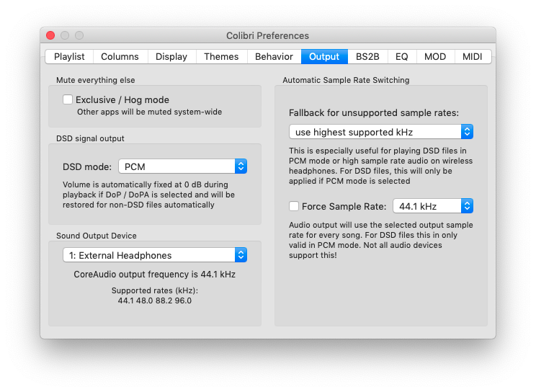Click the 'Mute everything else' heading
The image size is (536, 392).
click(96, 80)
